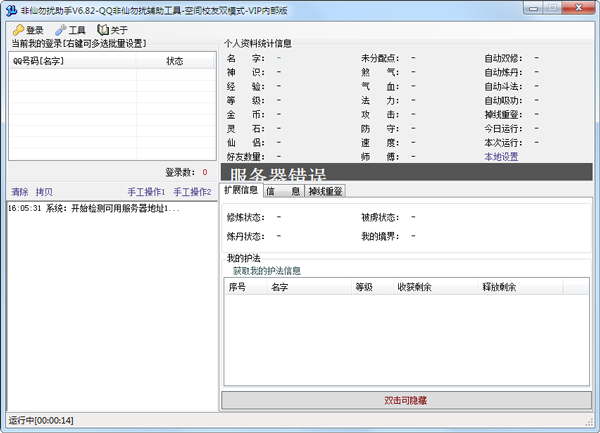Open the 本地设置 link

click(501, 157)
